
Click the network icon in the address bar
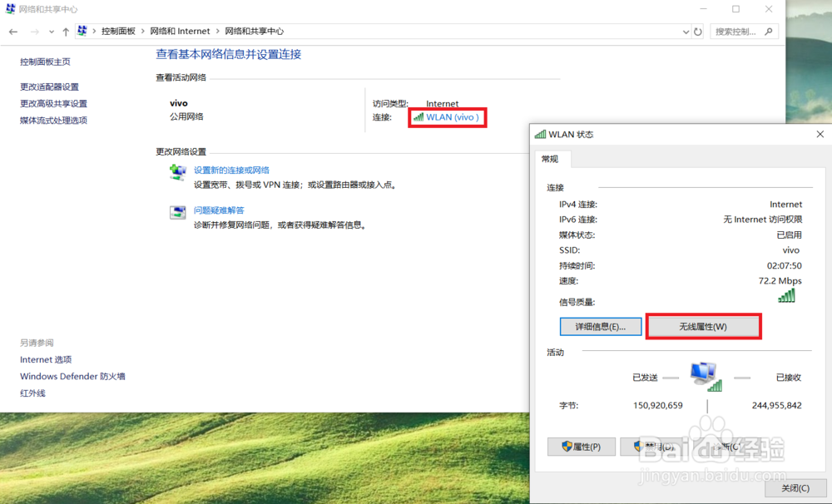tap(82, 31)
